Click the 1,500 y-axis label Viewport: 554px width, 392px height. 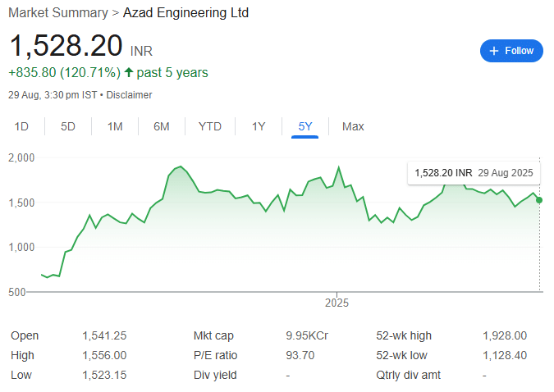coord(21,203)
